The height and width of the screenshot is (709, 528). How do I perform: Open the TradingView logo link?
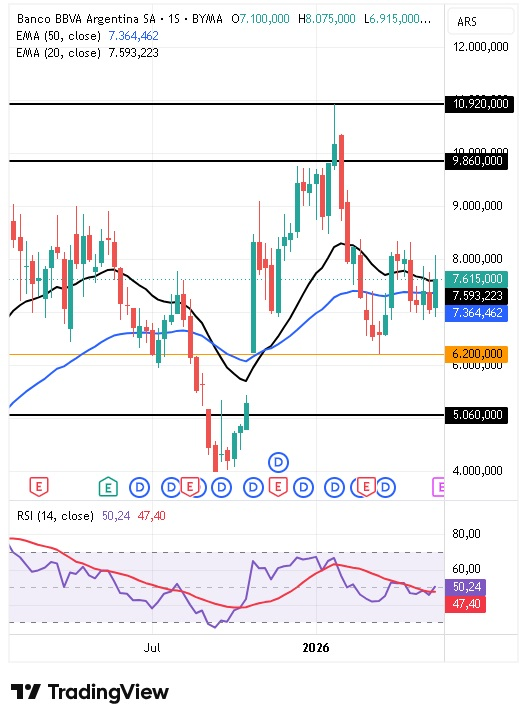pos(90,692)
